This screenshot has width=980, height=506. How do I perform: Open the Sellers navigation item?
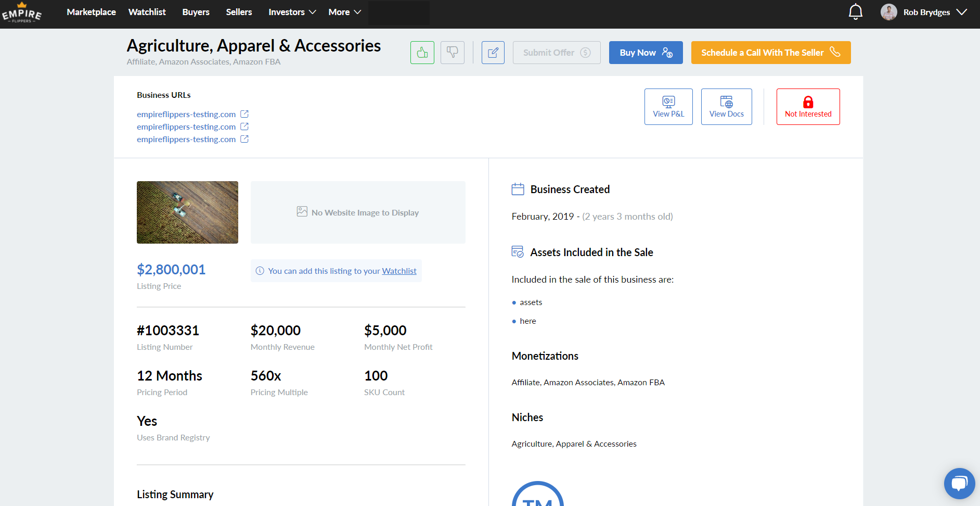239,12
